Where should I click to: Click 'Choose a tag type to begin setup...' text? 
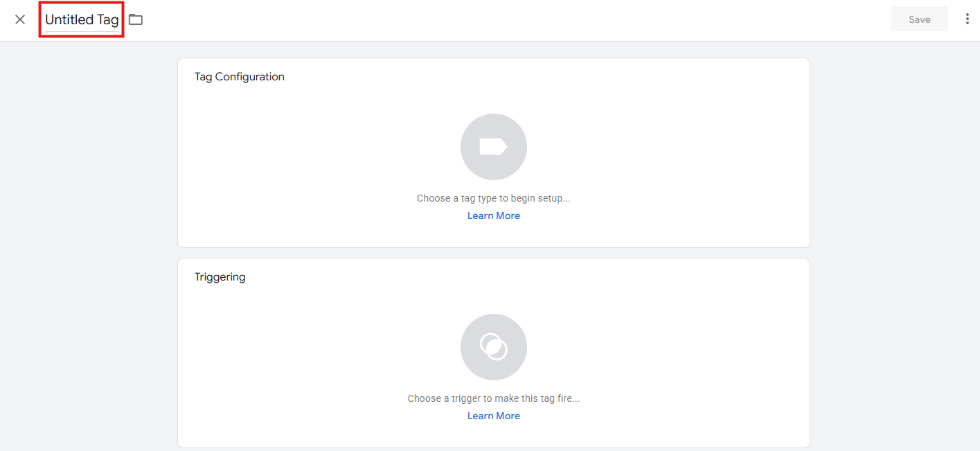tap(494, 198)
